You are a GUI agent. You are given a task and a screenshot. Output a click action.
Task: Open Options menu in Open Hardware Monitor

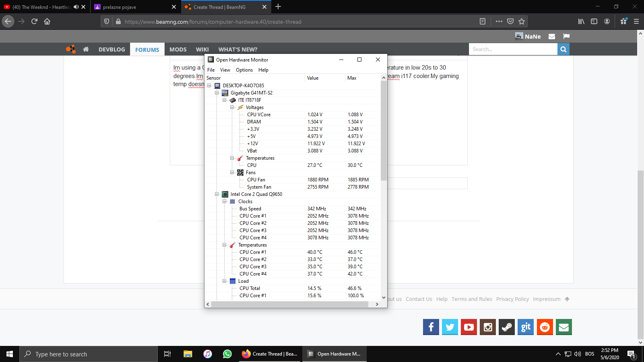(244, 70)
